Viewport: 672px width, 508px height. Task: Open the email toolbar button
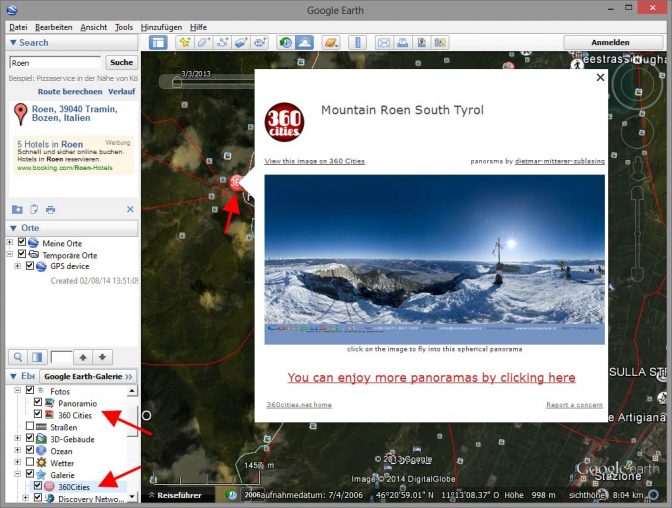pyautogui.click(x=384, y=42)
